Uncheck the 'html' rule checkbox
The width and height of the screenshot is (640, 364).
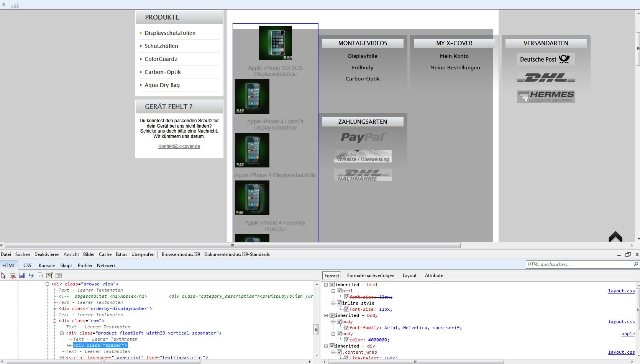[339, 291]
